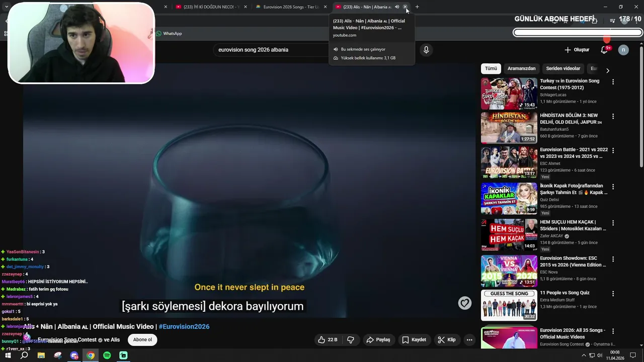This screenshot has height=362, width=644.
Task: Like the Alis Nân video
Action: pos(328,340)
